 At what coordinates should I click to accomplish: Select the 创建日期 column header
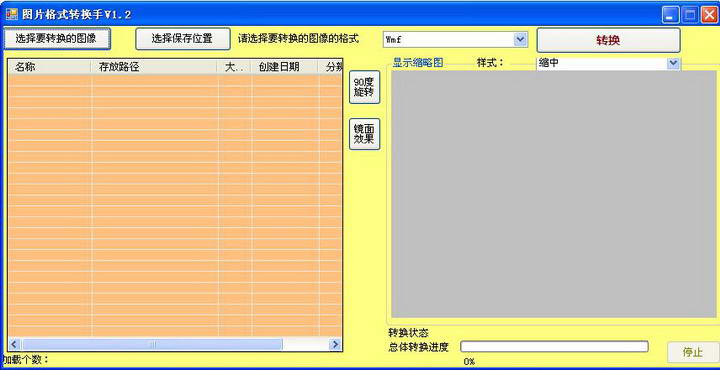[285, 67]
